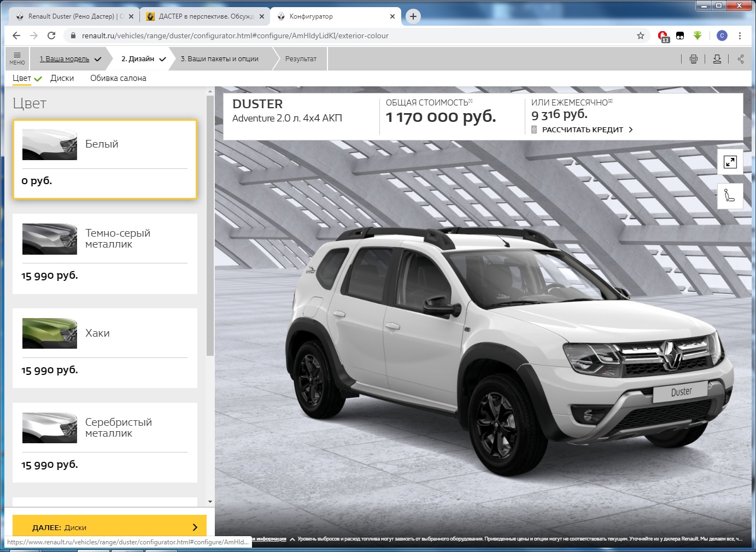Viewport: 756px width, 552px height.
Task: Bookmark this page with star icon
Action: click(x=641, y=36)
